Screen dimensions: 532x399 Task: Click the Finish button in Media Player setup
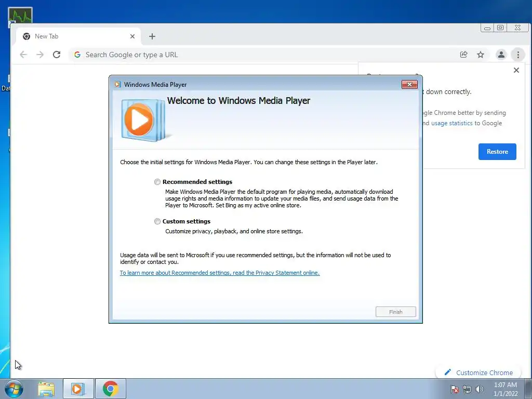click(x=395, y=312)
